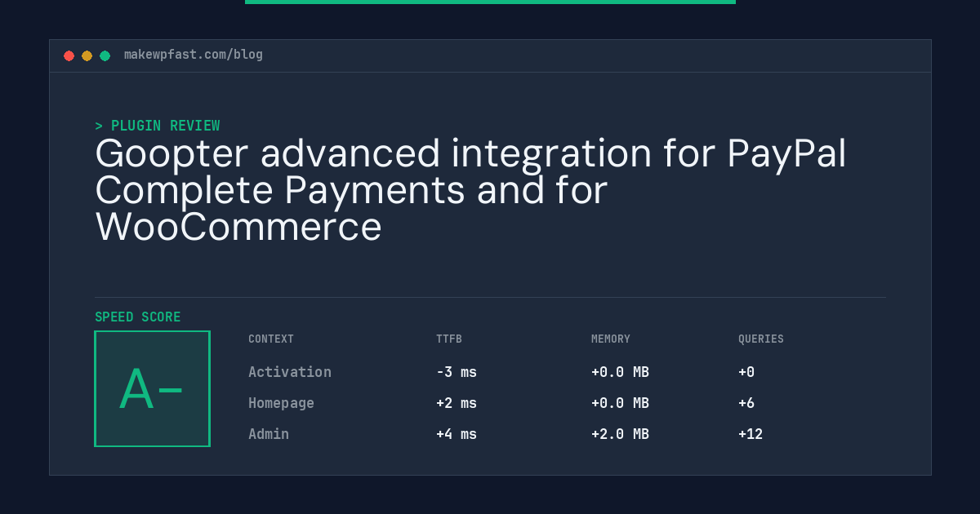This screenshot has height=514, width=980.
Task: Click the Admin memory value +2.0 MB
Action: (620, 434)
